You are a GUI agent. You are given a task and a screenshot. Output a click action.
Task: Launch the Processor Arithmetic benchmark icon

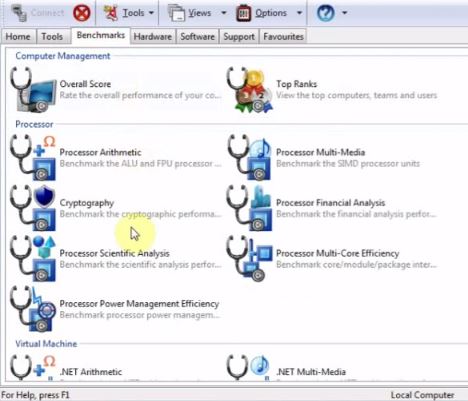pos(33,158)
